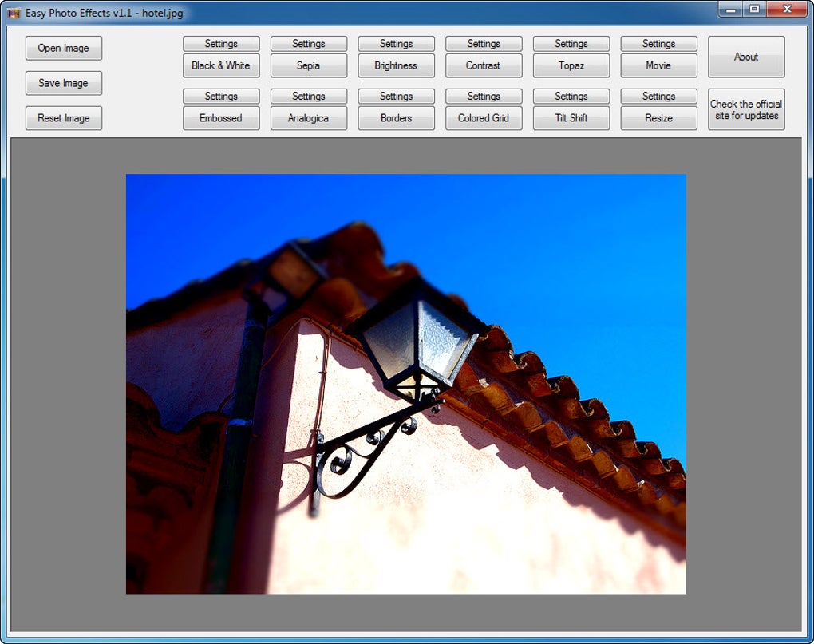Click the hotel.jpg image preview
The height and width of the screenshot is (644, 814).
[x=406, y=384]
